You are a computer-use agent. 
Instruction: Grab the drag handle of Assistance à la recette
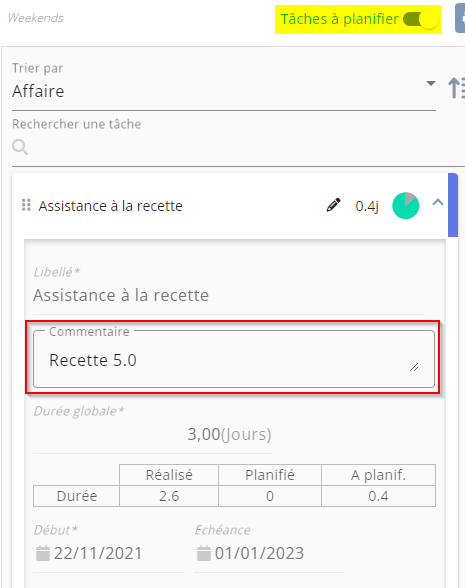26,205
